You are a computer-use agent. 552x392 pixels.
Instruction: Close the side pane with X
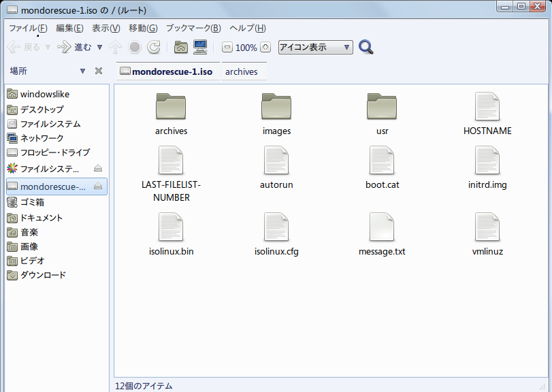tap(99, 71)
